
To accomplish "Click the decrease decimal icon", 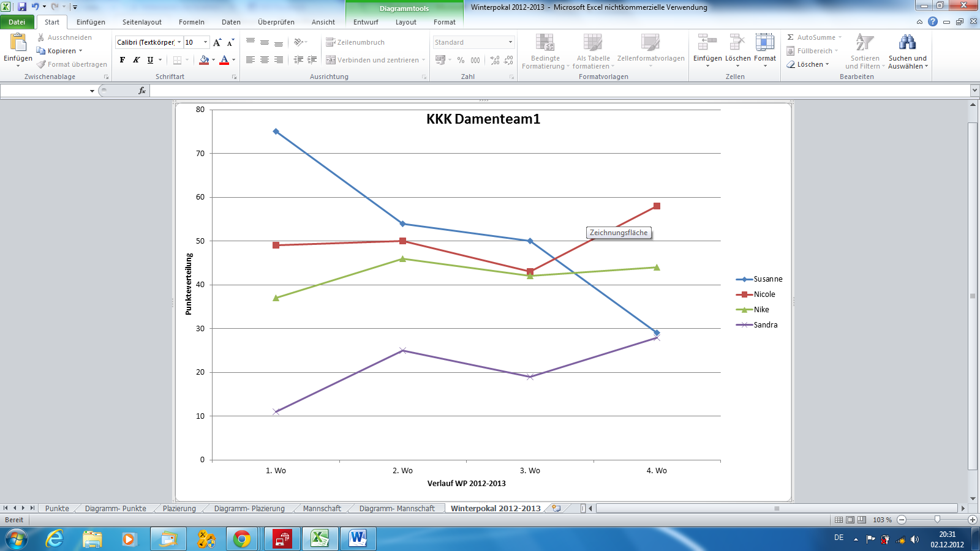I will (x=509, y=60).
